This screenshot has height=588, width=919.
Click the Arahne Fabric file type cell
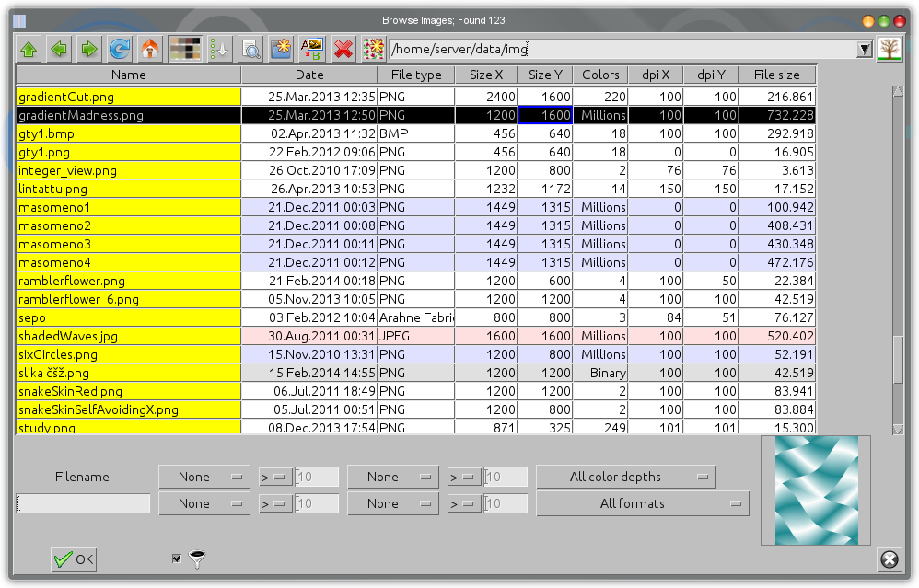(x=416, y=317)
